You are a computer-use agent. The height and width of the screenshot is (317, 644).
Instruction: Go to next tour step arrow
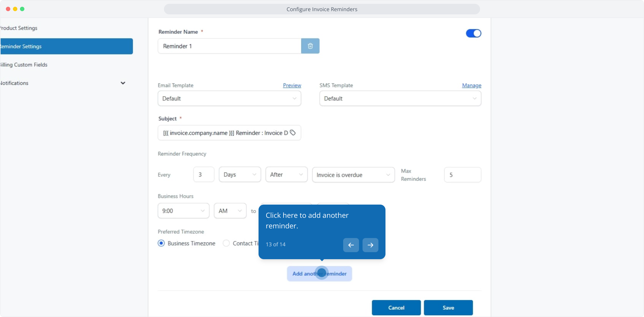pyautogui.click(x=370, y=245)
